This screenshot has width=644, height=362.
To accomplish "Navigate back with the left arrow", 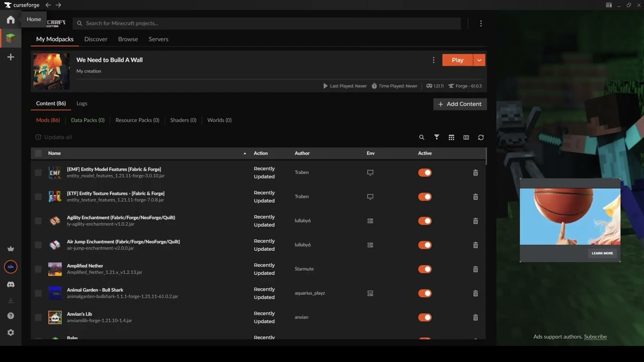I will pyautogui.click(x=48, y=5).
